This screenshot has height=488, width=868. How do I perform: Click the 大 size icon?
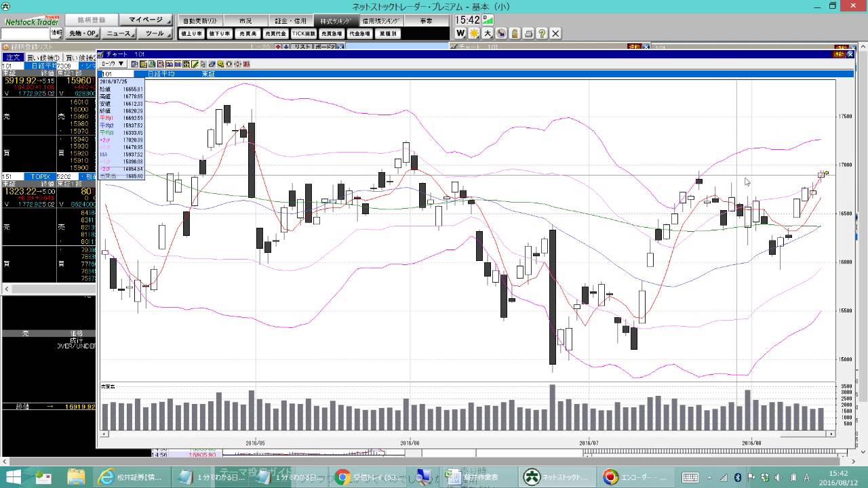pos(488,33)
